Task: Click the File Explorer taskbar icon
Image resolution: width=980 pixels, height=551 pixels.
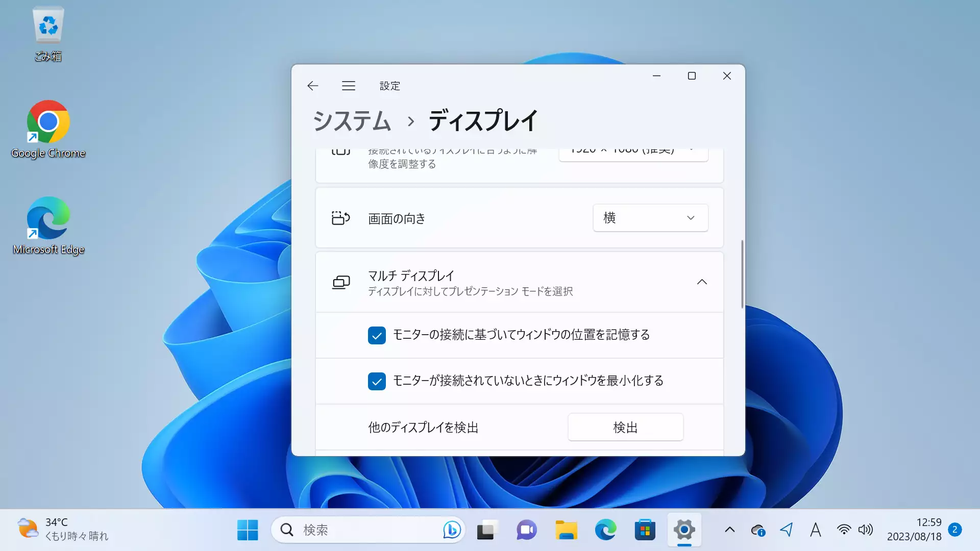Action: [x=566, y=530]
